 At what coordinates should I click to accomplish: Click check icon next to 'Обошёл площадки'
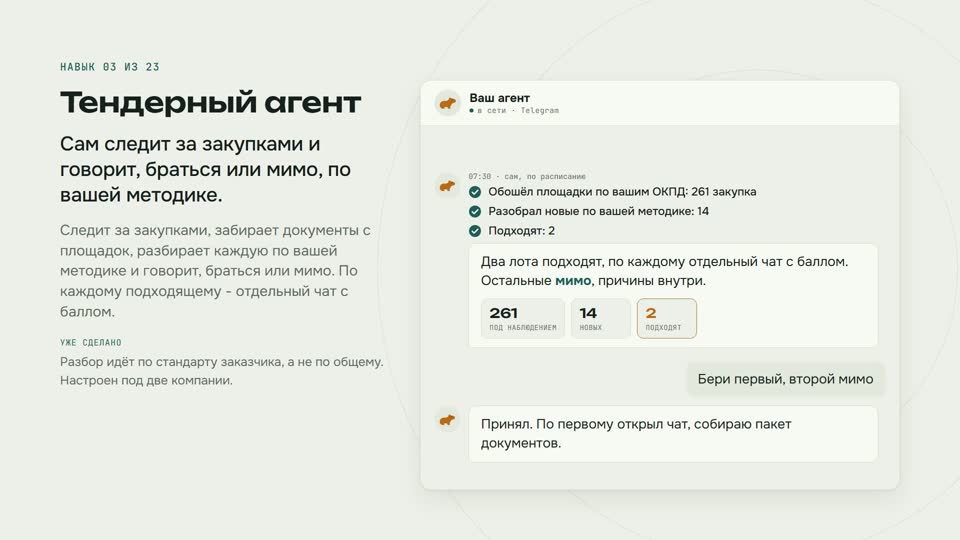point(474,192)
